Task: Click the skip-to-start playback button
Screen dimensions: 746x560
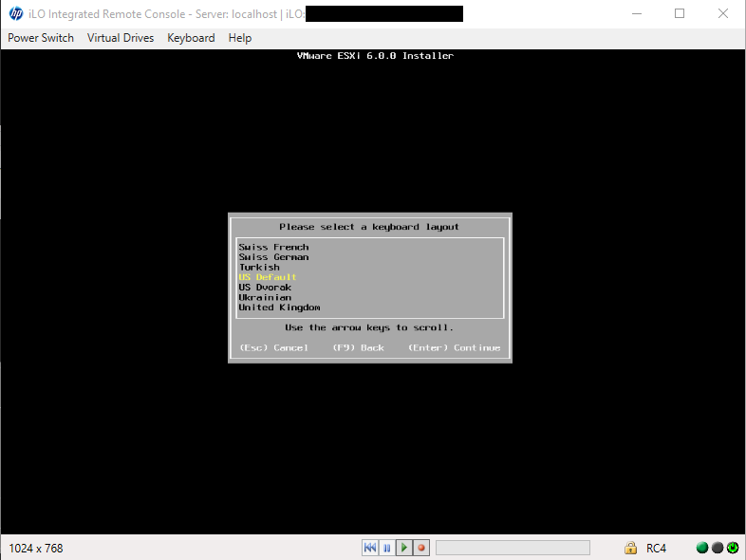Action: pos(370,548)
